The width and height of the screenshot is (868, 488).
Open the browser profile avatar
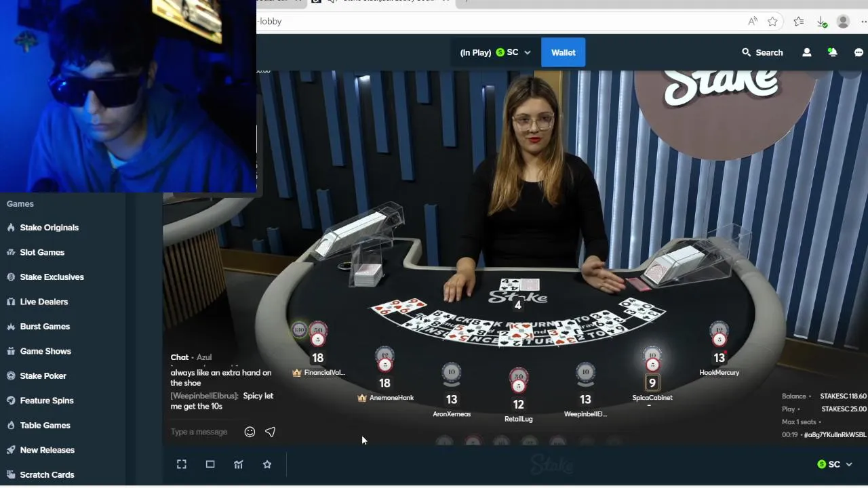click(844, 22)
